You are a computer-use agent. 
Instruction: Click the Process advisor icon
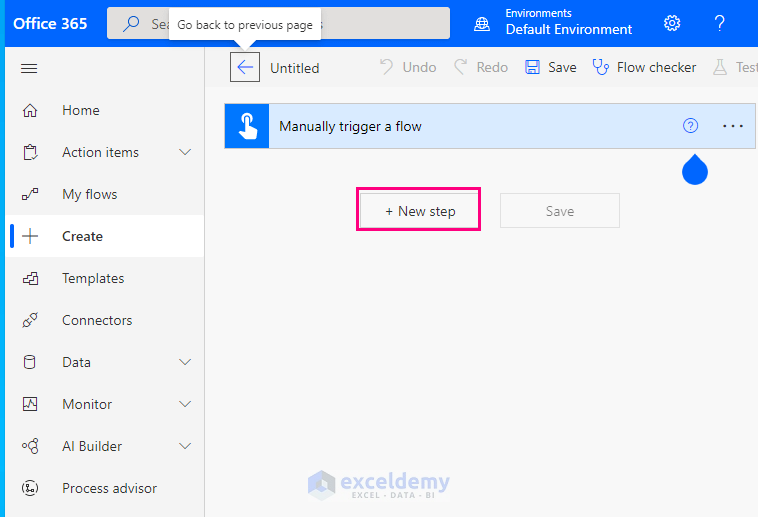pos(30,488)
